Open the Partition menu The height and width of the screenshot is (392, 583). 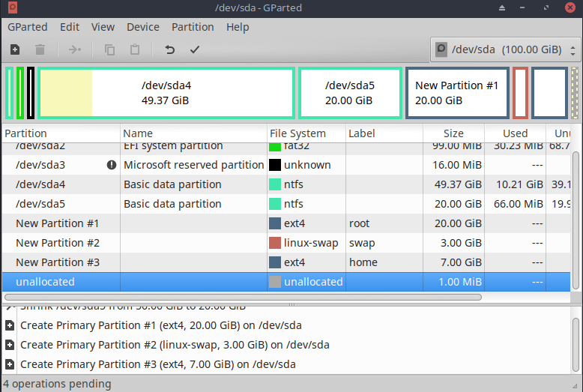[193, 27]
